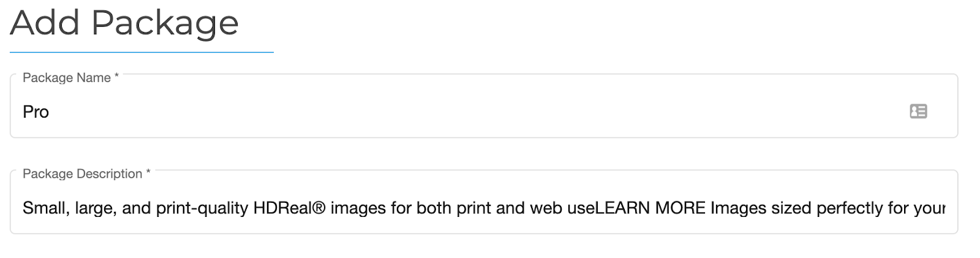Screen dimensions: 980x258
Task: Click the word 'Package' in the page heading
Action: tap(165, 24)
